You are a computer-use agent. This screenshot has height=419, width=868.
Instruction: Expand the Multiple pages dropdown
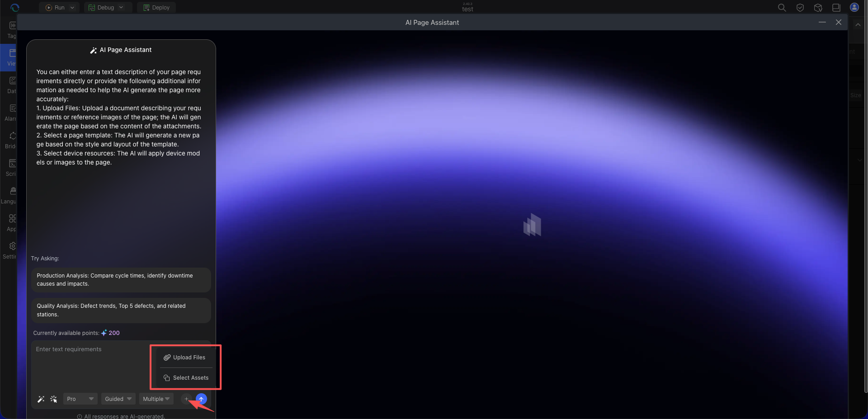(x=156, y=399)
